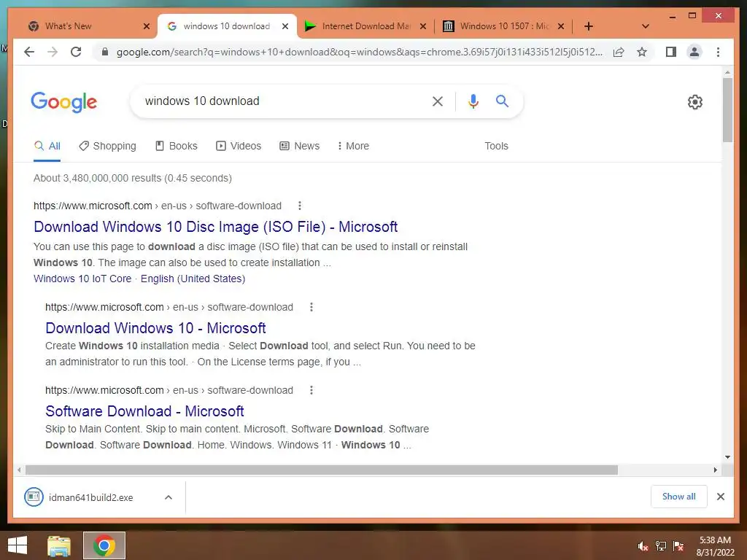Viewport: 747px width, 560px height.
Task: Go to the Google homepage logo
Action: click(x=64, y=102)
